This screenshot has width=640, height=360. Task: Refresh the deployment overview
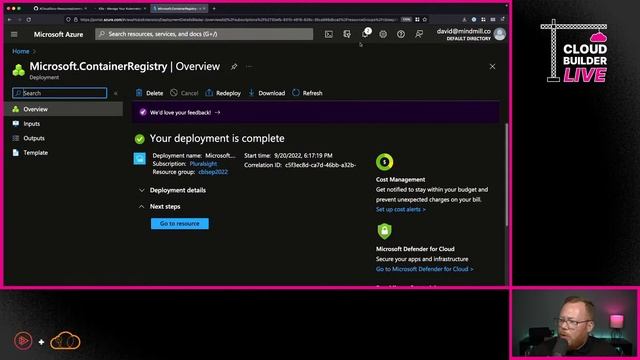307,93
